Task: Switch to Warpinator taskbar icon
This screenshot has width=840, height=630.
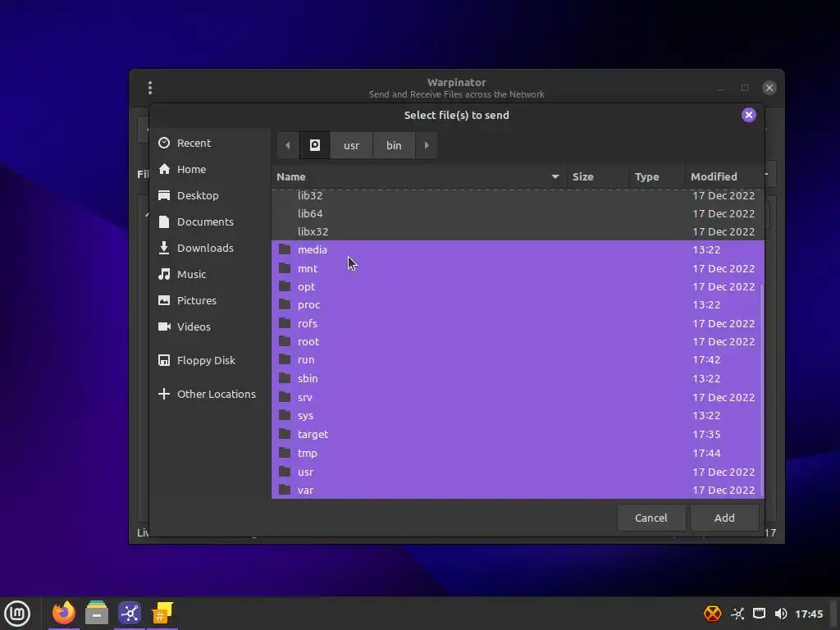Action: (x=130, y=614)
